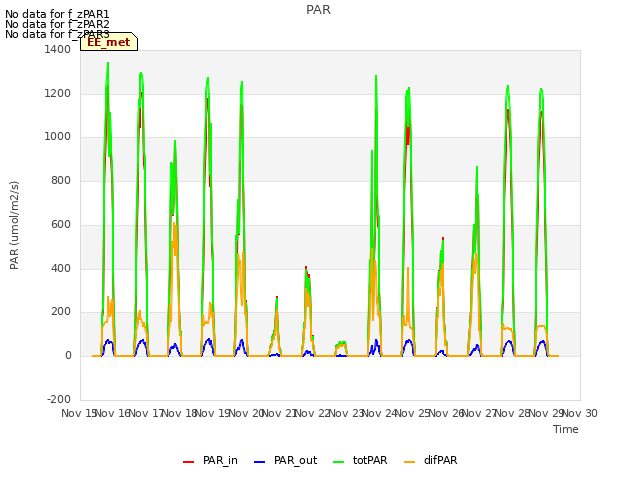Click the 'No data for f_zPAR2' message

click(57, 24)
